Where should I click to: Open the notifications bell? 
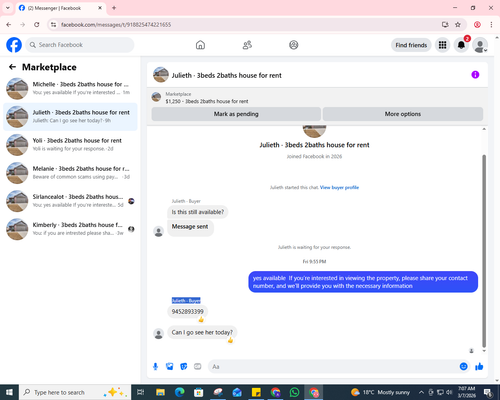(x=461, y=45)
